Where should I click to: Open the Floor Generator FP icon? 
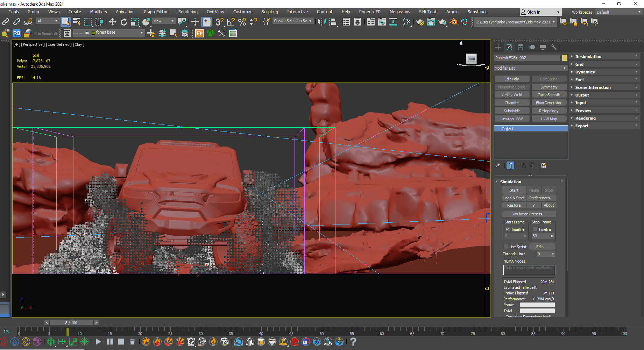(199, 33)
